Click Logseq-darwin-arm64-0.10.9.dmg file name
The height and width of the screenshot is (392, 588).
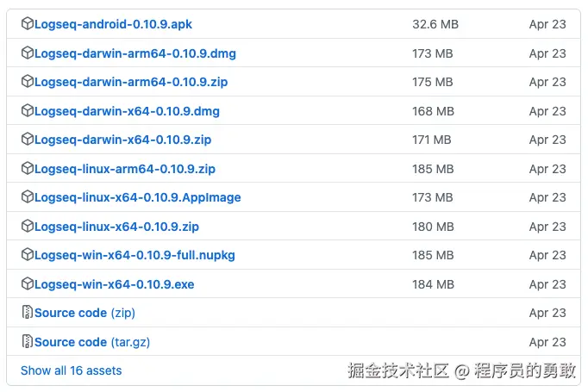click(x=134, y=53)
